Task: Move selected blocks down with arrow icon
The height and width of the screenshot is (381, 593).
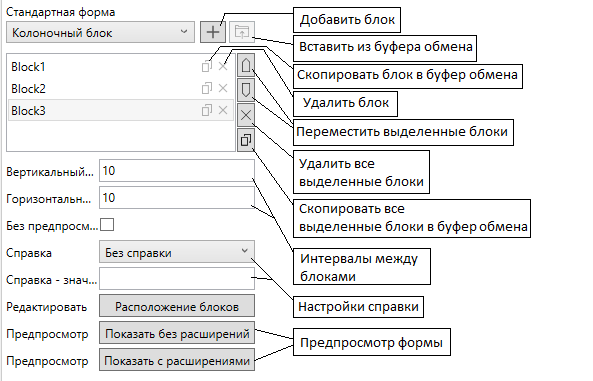Action: (x=246, y=90)
